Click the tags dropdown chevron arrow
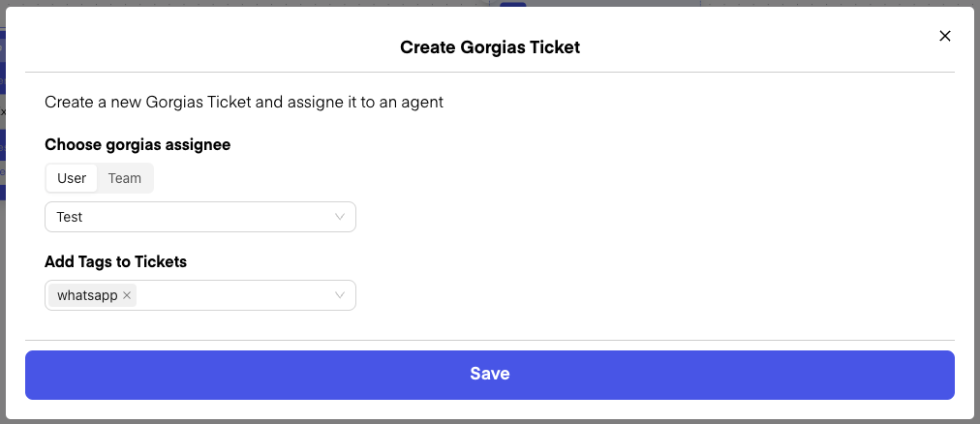The height and width of the screenshot is (424, 980). [340, 295]
